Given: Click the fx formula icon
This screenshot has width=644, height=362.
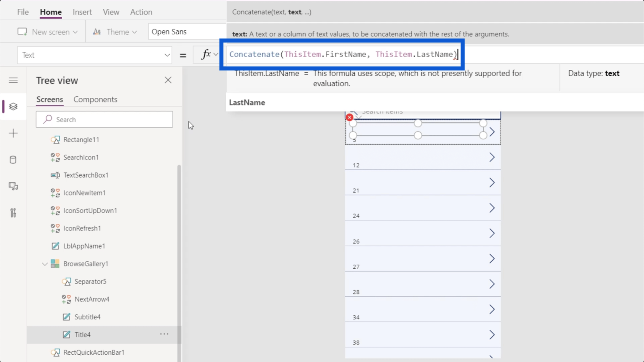Looking at the screenshot, I should click(x=206, y=54).
